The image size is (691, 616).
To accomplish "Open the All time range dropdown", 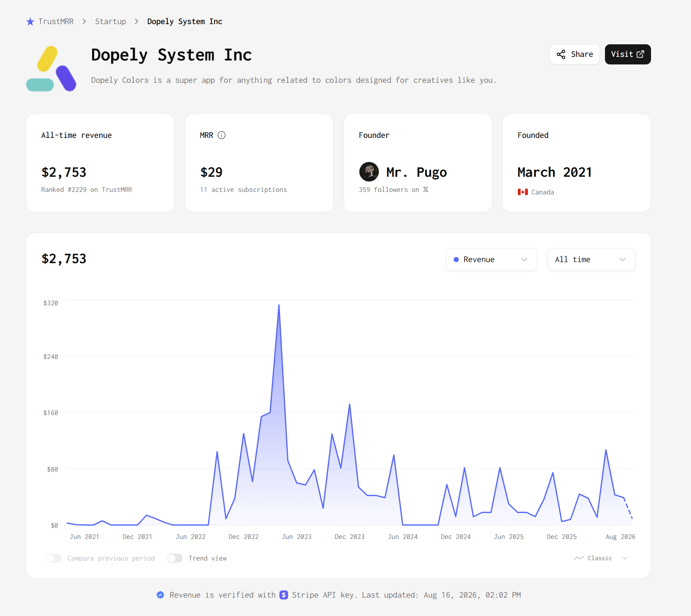I will pyautogui.click(x=591, y=259).
